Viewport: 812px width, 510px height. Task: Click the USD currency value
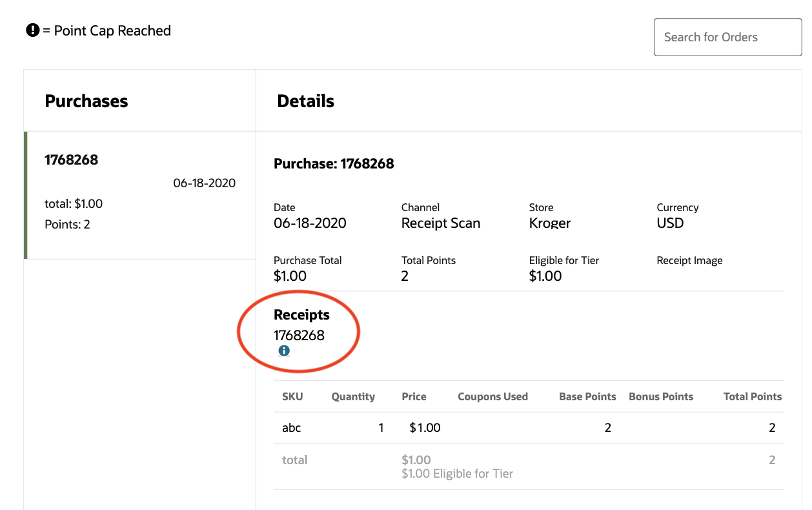[x=670, y=223]
